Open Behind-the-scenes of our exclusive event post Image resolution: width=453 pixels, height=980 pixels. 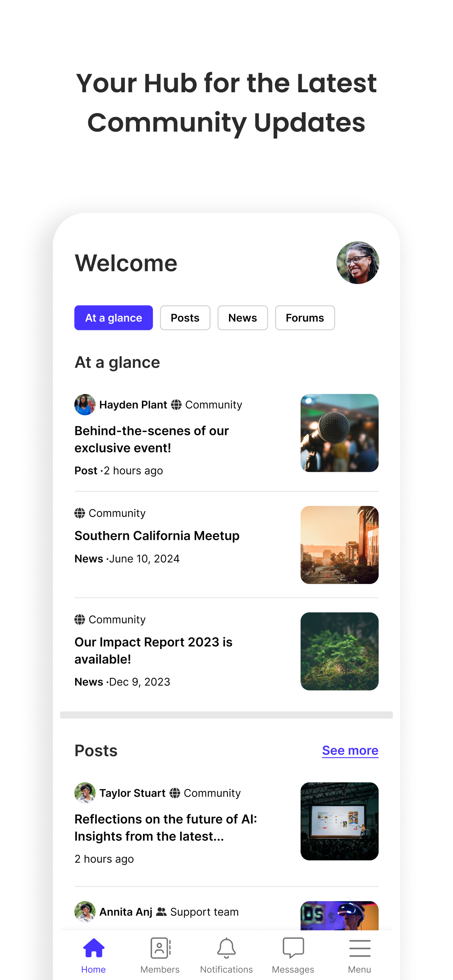[151, 439]
